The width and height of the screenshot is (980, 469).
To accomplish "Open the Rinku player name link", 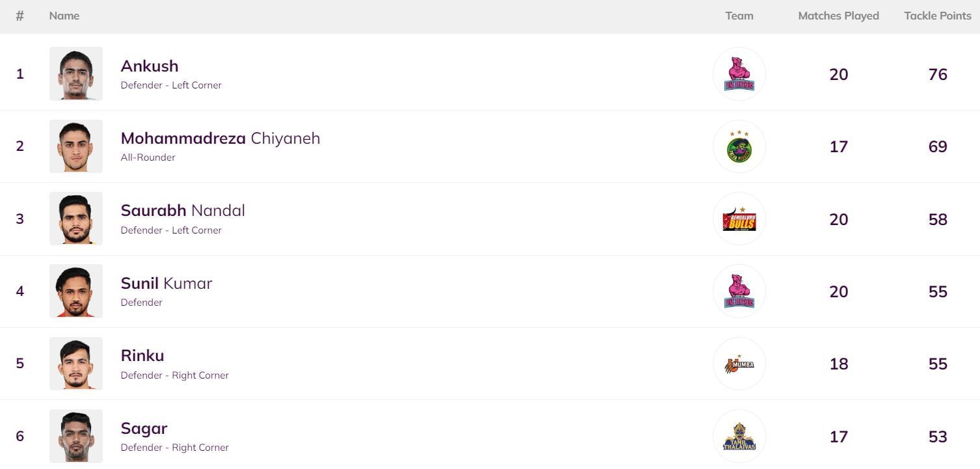I will (142, 356).
